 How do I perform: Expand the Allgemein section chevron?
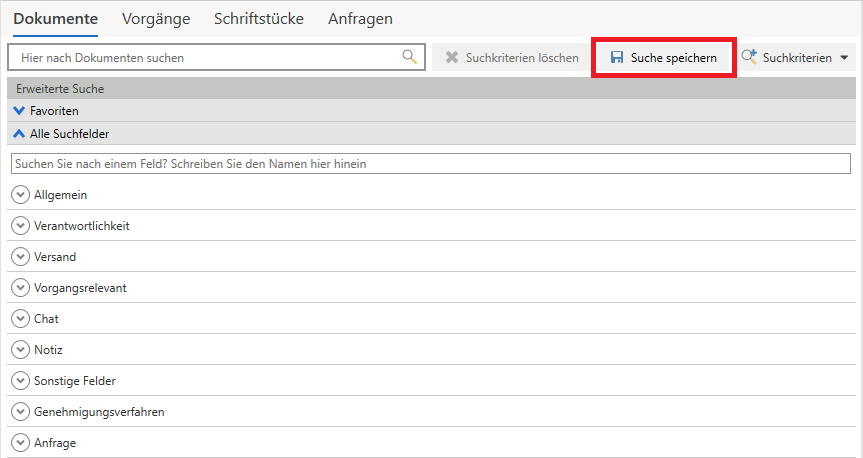click(20, 194)
